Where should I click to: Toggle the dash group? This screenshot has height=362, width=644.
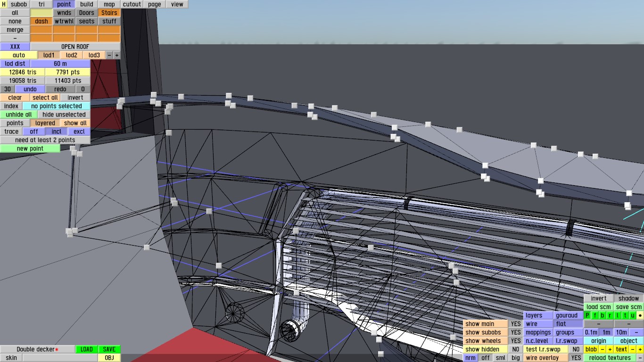tap(41, 21)
